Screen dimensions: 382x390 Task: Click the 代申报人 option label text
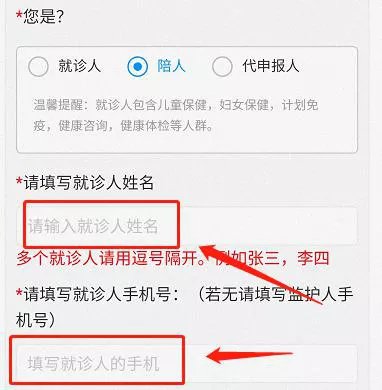tap(271, 66)
